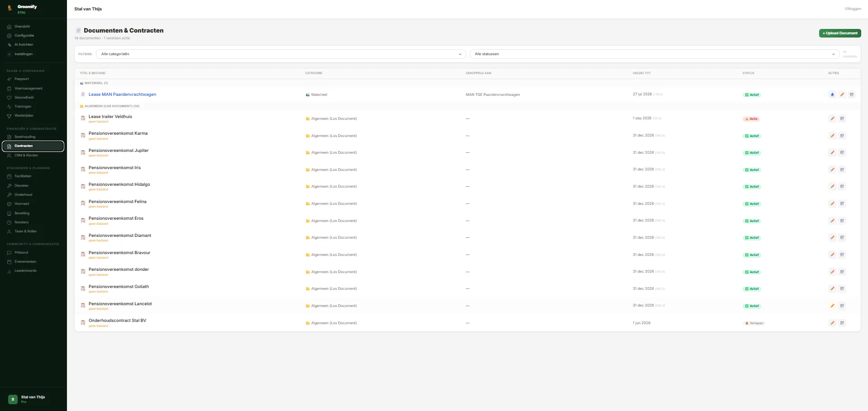Edit the Onderhoudscontract Stal BV document
Screen dimensions: 868x411
[x=832, y=323]
